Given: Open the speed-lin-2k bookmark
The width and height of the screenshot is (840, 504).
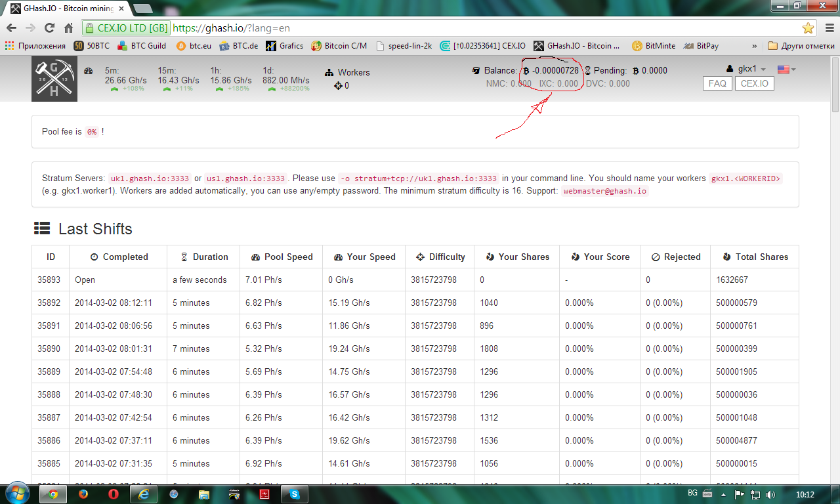Looking at the screenshot, I should (x=404, y=46).
